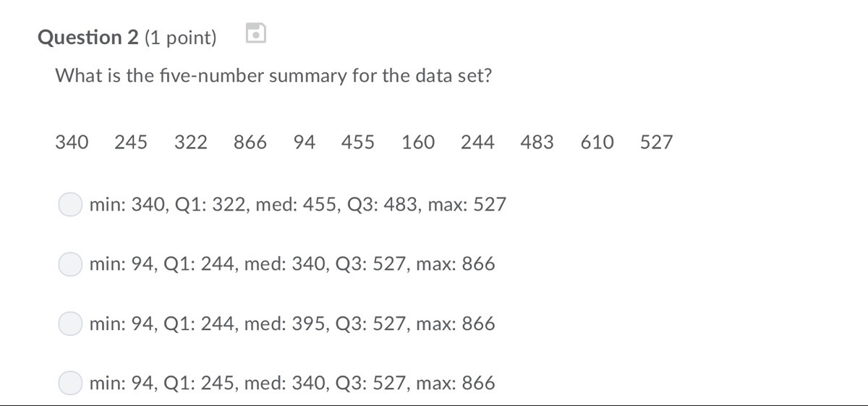Click the data value 160 in the data set row
This screenshot has width=868, height=406.
tap(418, 142)
